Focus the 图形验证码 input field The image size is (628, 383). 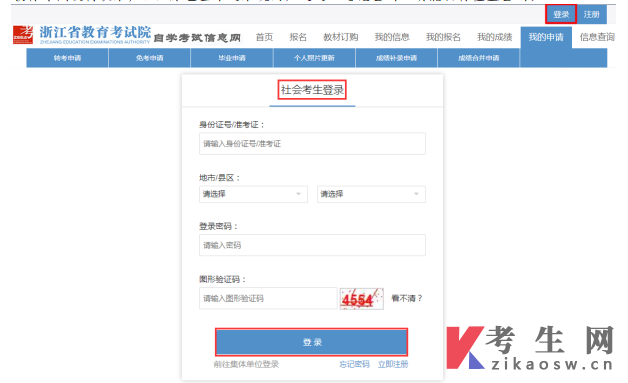tap(268, 298)
